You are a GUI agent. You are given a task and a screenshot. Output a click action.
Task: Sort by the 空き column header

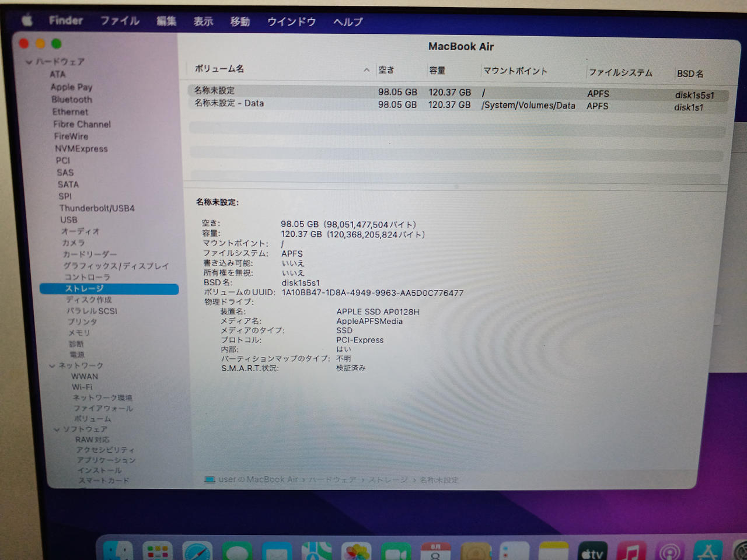(x=386, y=70)
